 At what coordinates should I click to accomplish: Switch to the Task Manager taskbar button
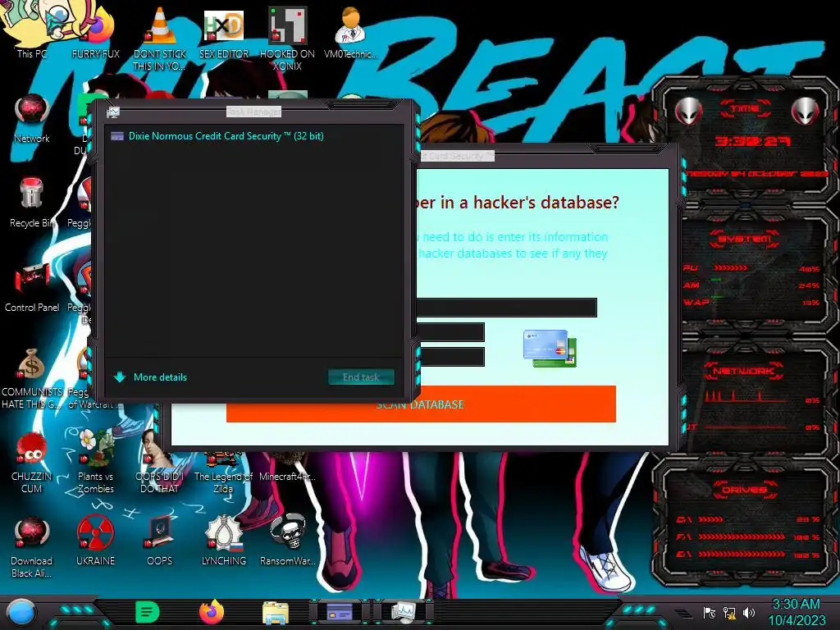tap(403, 612)
